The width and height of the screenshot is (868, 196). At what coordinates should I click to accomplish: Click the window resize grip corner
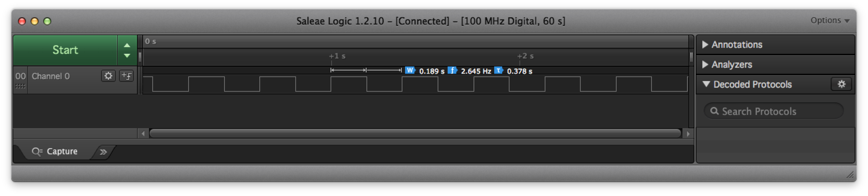click(850, 175)
